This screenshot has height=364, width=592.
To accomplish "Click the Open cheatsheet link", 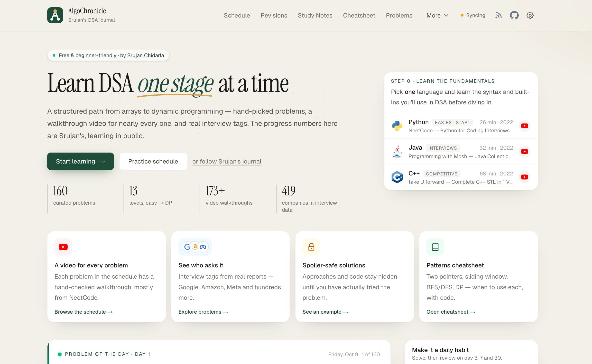I will tap(451, 312).
